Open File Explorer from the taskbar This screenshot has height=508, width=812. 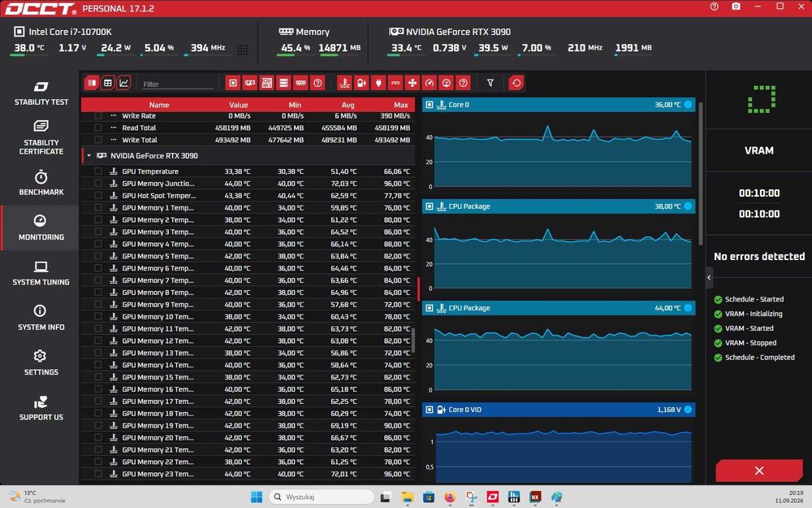407,497
